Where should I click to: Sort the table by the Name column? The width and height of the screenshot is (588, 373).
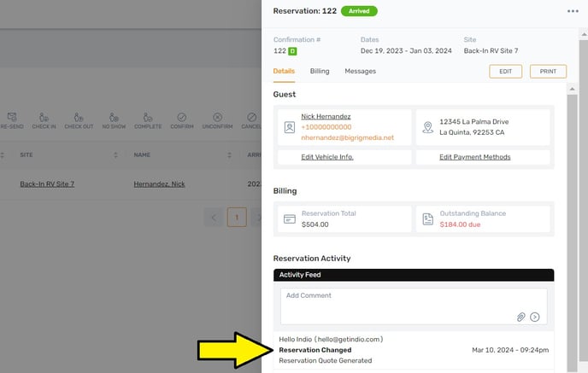tap(229, 155)
